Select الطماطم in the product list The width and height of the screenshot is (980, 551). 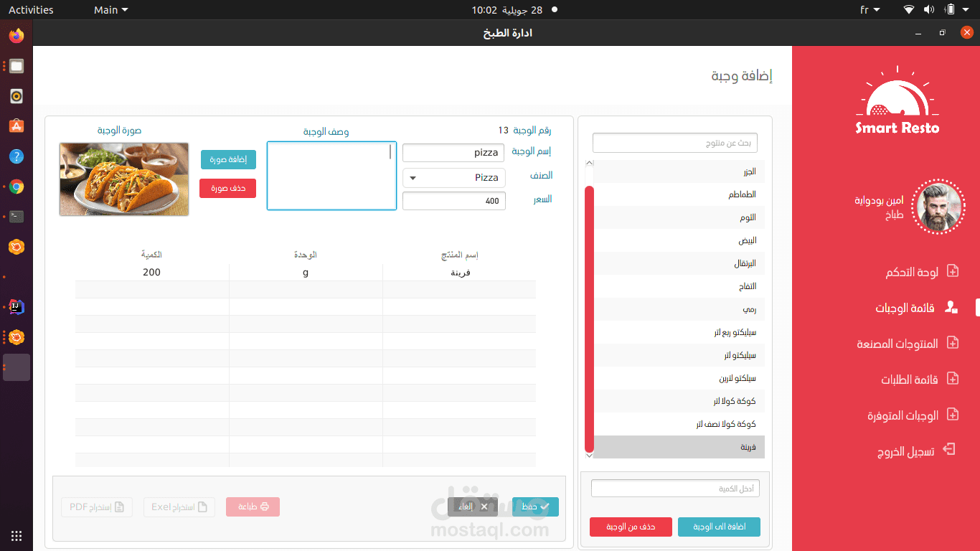679,194
